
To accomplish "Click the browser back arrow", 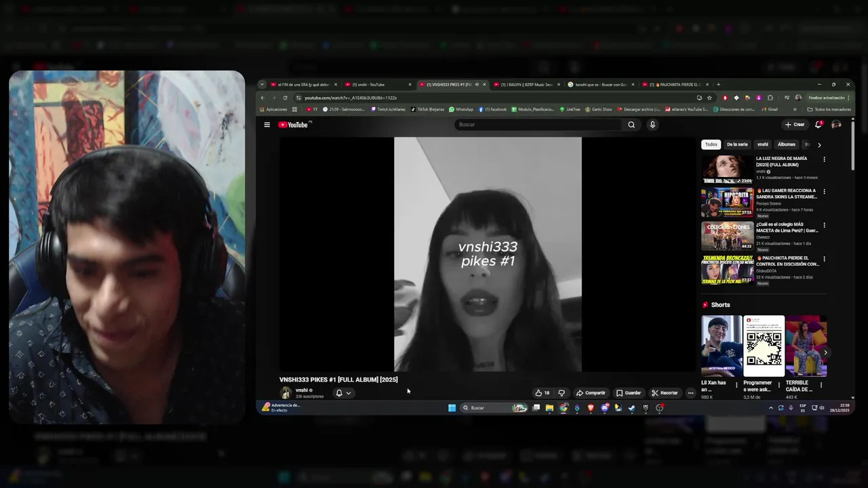I will (x=263, y=98).
